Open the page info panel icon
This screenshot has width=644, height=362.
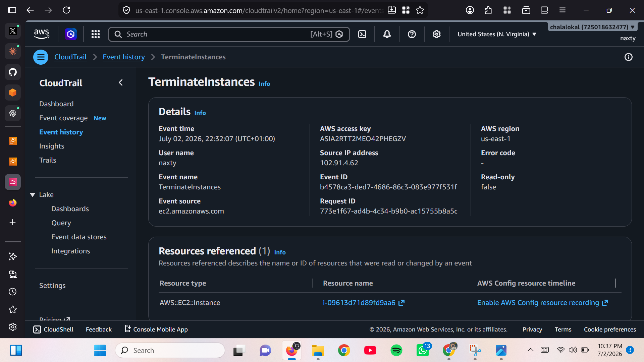[629, 57]
